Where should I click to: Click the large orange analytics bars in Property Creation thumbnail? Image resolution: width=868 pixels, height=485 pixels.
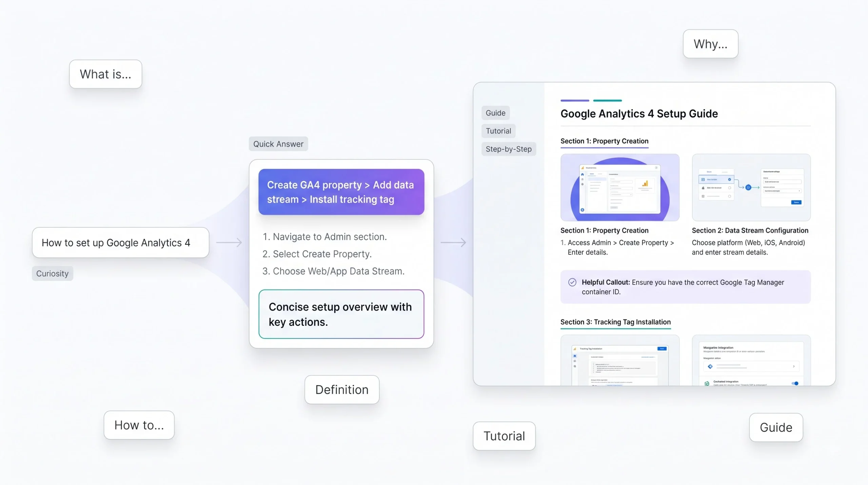[x=645, y=184]
